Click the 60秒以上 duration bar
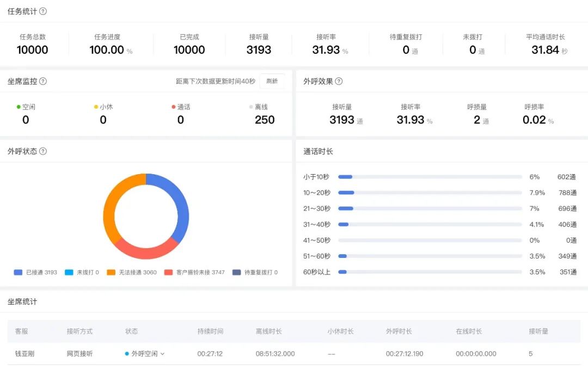The image size is (588, 376). pos(430,272)
